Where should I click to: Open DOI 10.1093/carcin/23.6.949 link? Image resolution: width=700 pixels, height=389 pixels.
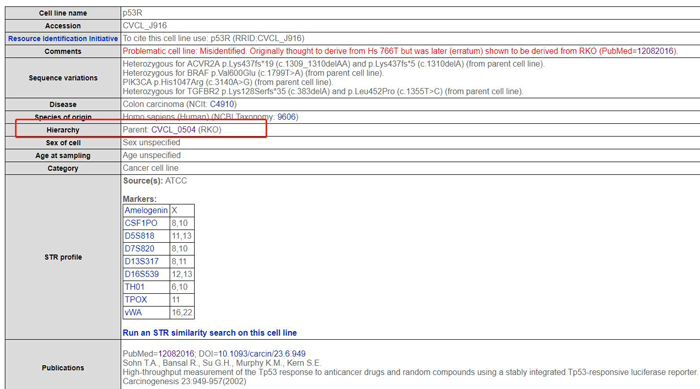[262, 354]
